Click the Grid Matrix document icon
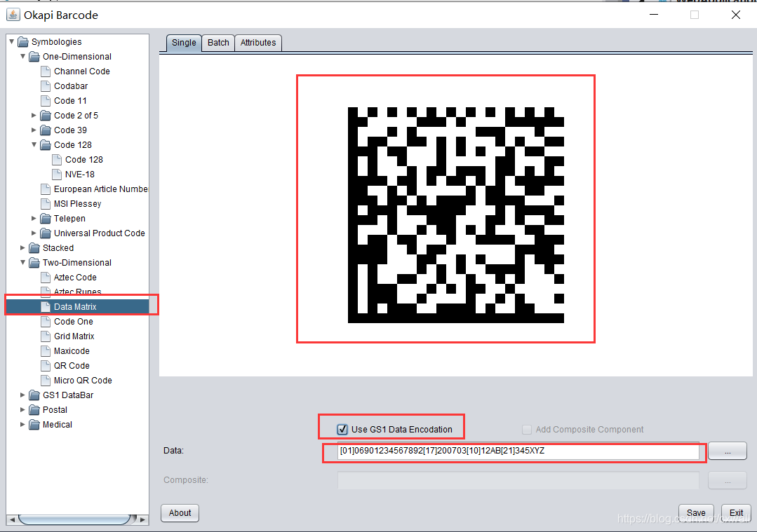Screen dimensions: 757x532 pyautogui.click(x=46, y=336)
